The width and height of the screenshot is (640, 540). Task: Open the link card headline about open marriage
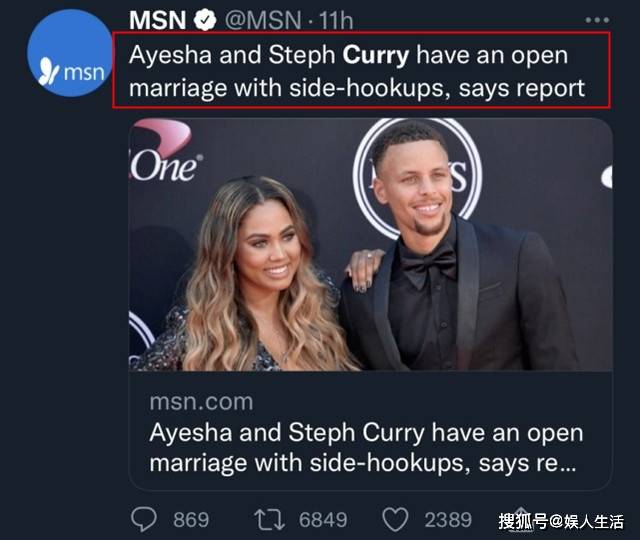click(x=366, y=448)
